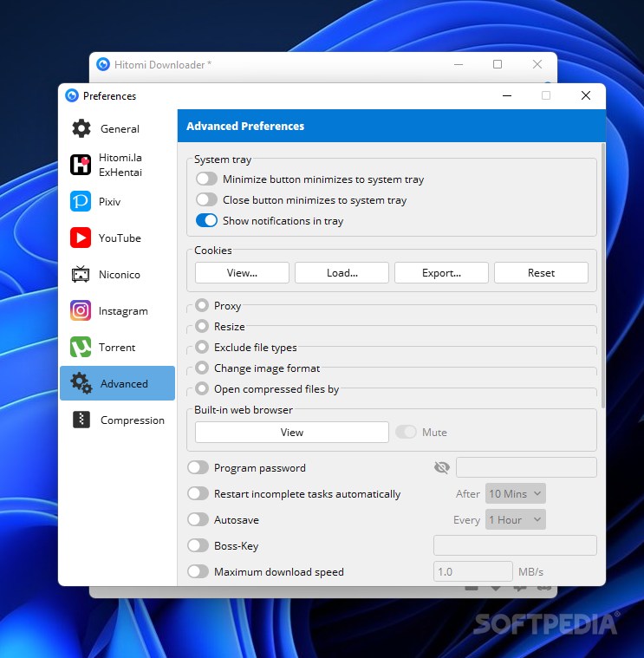Maximize the Hitomi Downloader window
Image resolution: width=644 pixels, height=658 pixels.
[x=498, y=64]
